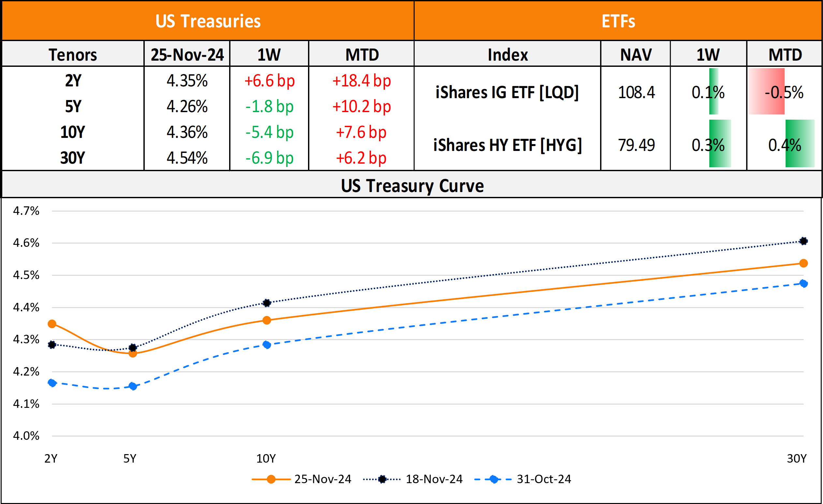The height and width of the screenshot is (504, 823).
Task: Select the NAV column header
Action: 636,54
